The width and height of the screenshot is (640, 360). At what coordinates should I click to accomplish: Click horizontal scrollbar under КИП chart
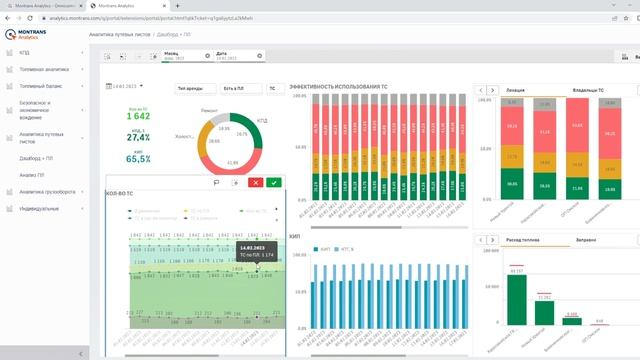(358, 356)
